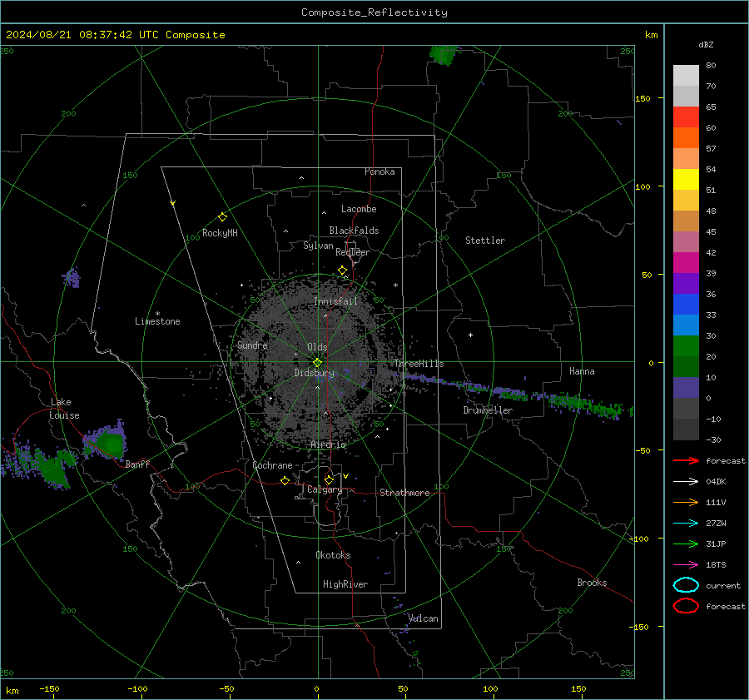The height and width of the screenshot is (700, 749).
Task: Click the Drumheller city label
Action: tap(488, 410)
